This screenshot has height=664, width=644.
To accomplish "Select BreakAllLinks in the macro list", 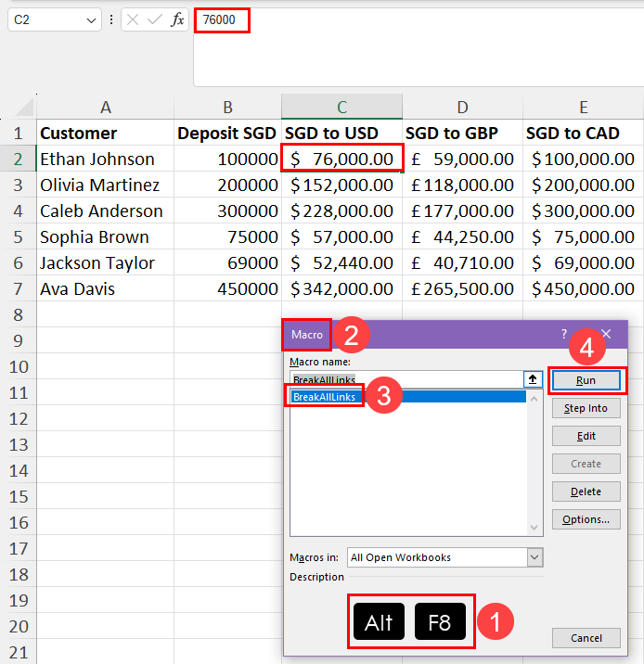I will click(x=408, y=397).
